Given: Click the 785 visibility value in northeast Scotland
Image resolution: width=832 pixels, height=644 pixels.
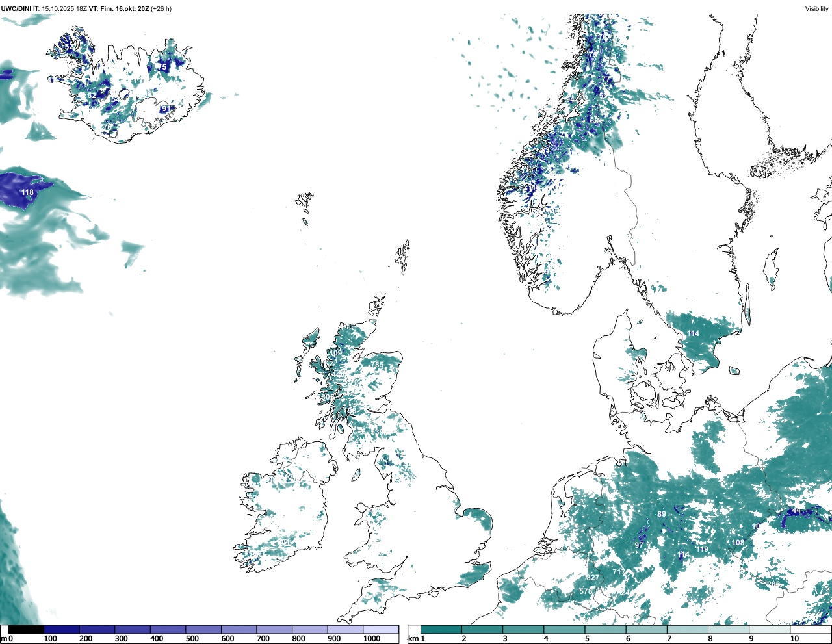Looking at the screenshot, I should pyautogui.click(x=378, y=365).
